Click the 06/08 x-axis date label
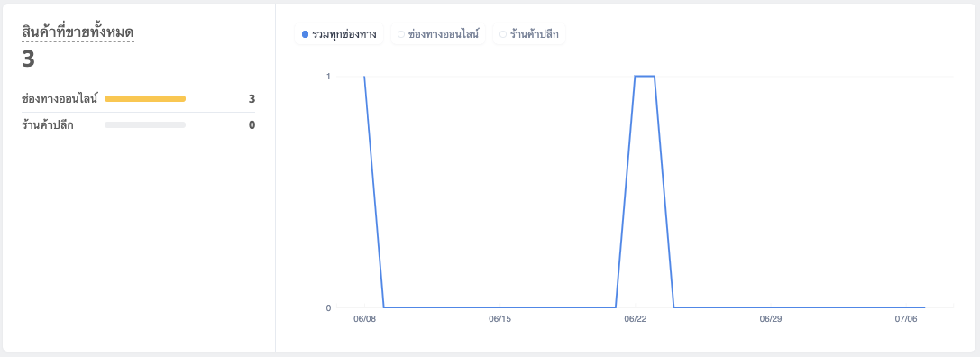The width and height of the screenshot is (980, 357). 363,319
